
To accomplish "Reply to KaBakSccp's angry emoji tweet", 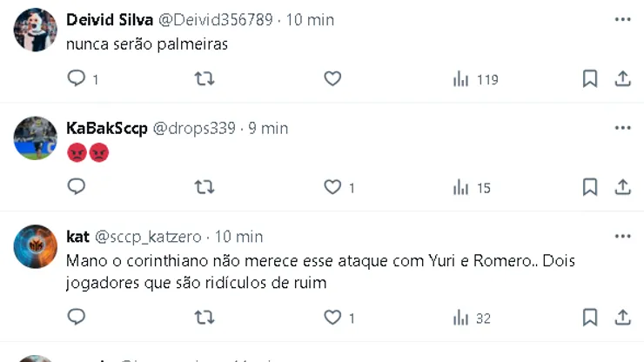I will click(77, 187).
